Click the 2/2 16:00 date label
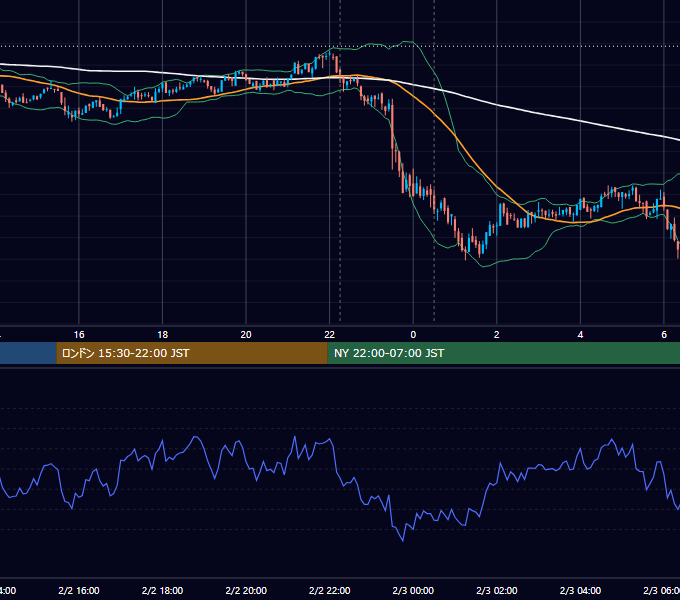Image resolution: width=680 pixels, height=600 pixels. pyautogui.click(x=79, y=590)
